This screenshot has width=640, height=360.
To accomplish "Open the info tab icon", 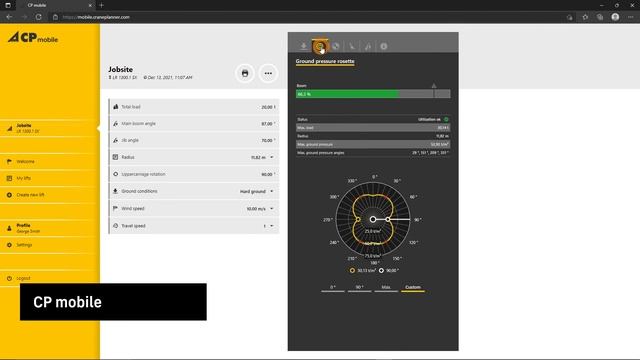I will pos(384,46).
